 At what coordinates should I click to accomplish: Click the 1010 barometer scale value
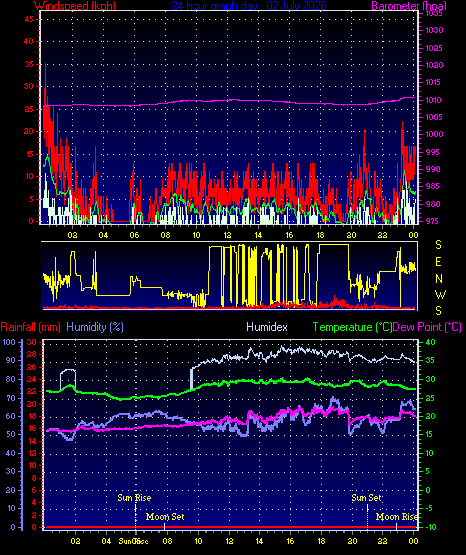[433, 100]
